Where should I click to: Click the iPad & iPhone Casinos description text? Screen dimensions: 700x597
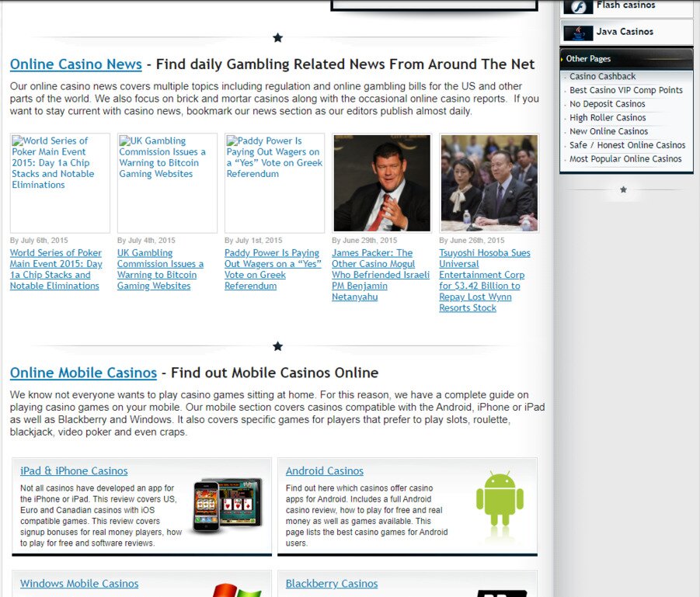[101, 515]
